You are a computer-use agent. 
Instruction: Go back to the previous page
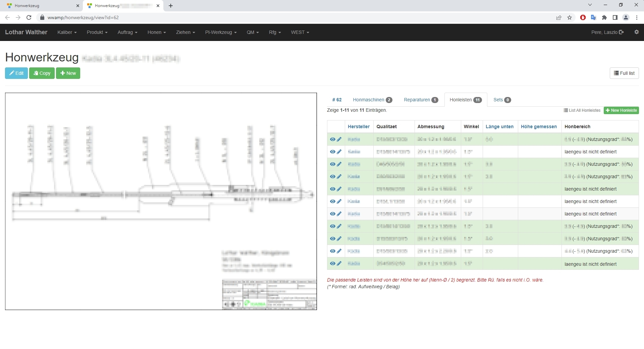click(x=7, y=17)
